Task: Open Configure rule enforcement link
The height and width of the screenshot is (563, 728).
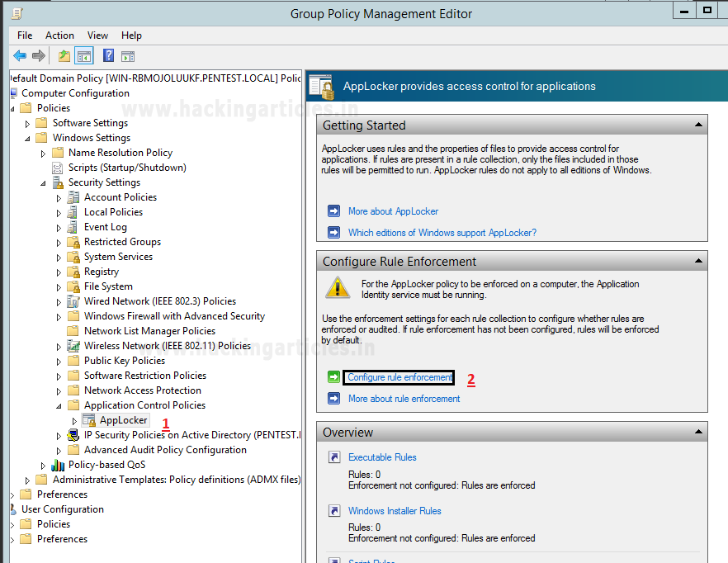Action: tap(400, 377)
